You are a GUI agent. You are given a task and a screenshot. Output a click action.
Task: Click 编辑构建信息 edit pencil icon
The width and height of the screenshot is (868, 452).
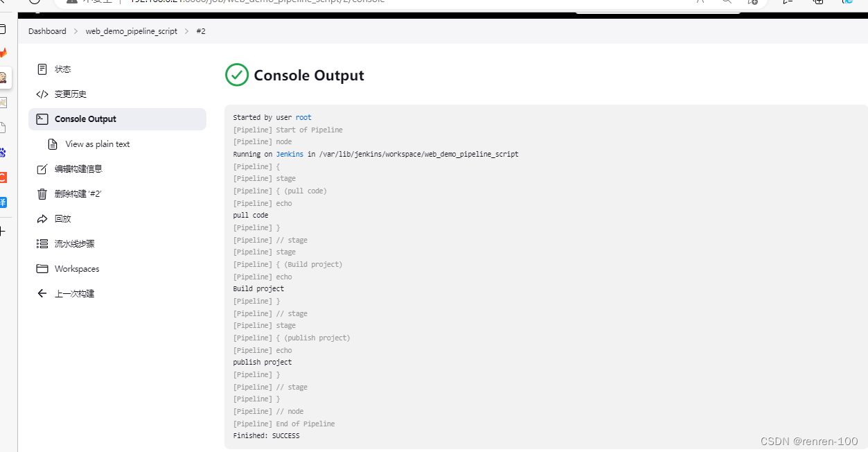click(42, 169)
